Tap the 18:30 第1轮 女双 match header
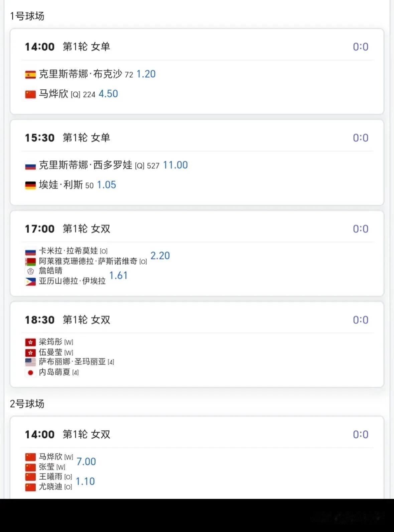Viewport: 394px width, 532px height. point(68,320)
